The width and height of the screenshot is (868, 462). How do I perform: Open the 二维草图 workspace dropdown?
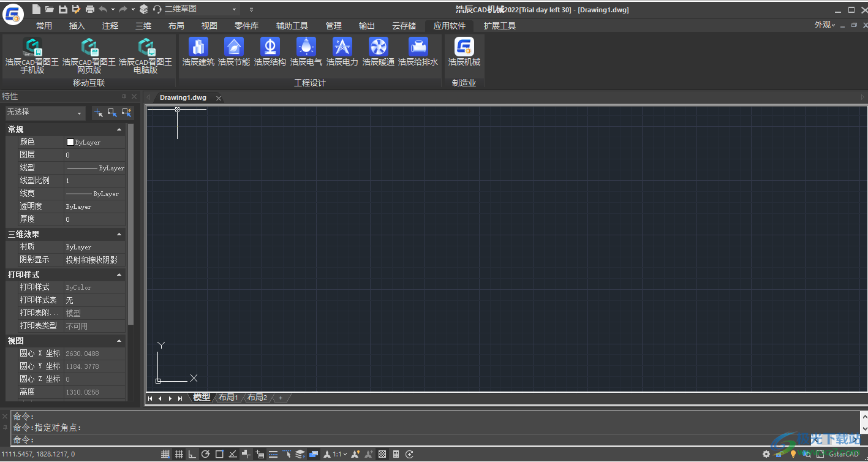[234, 9]
